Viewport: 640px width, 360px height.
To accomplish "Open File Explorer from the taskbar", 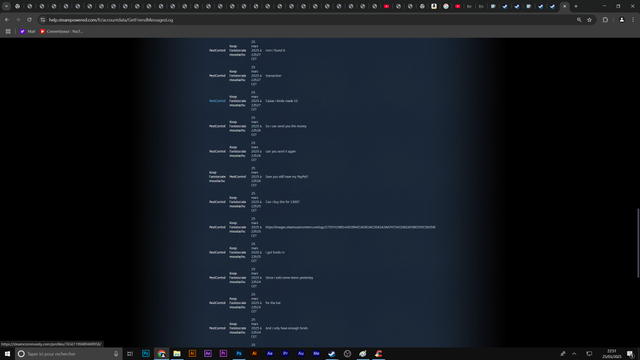I will point(177,354).
